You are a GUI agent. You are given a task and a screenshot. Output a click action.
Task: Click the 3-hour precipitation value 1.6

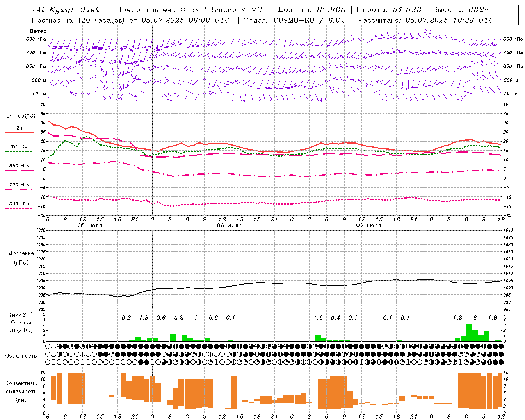click(318, 318)
